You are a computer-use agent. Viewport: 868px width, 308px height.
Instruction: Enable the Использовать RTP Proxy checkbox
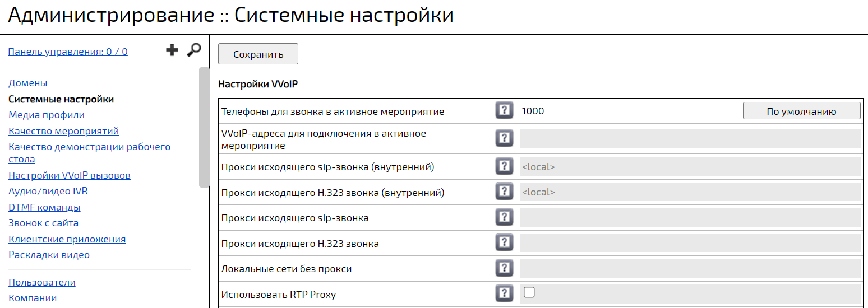(529, 292)
